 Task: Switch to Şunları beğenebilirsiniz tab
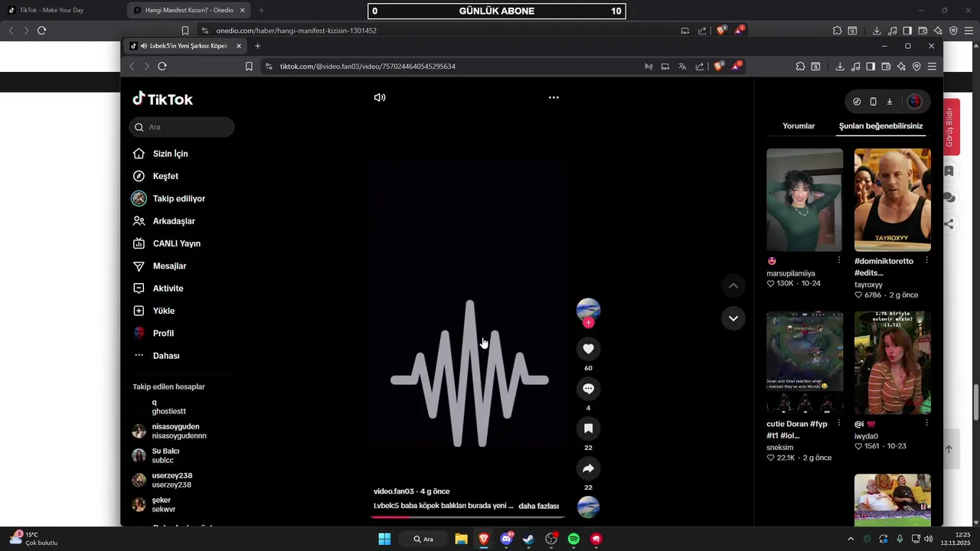pos(880,126)
